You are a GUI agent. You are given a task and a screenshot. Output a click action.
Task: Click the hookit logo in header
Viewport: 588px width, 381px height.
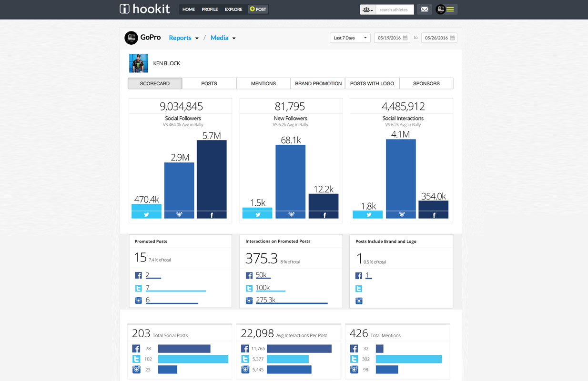pyautogui.click(x=144, y=9)
